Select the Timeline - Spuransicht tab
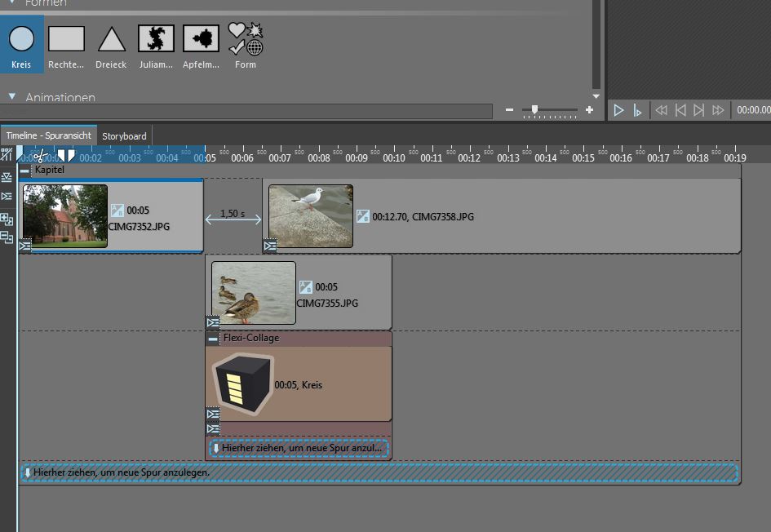This screenshot has height=532, width=771. [49, 136]
